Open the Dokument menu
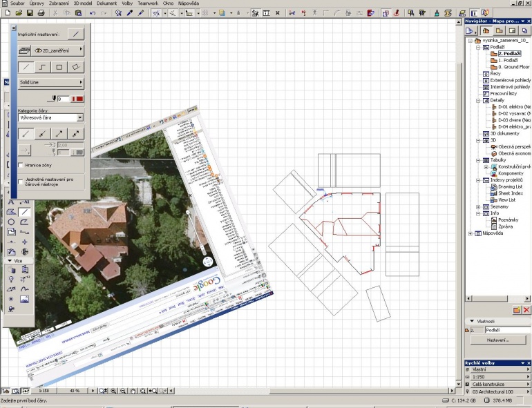Screen dimensions: 532x408 point(106,3)
